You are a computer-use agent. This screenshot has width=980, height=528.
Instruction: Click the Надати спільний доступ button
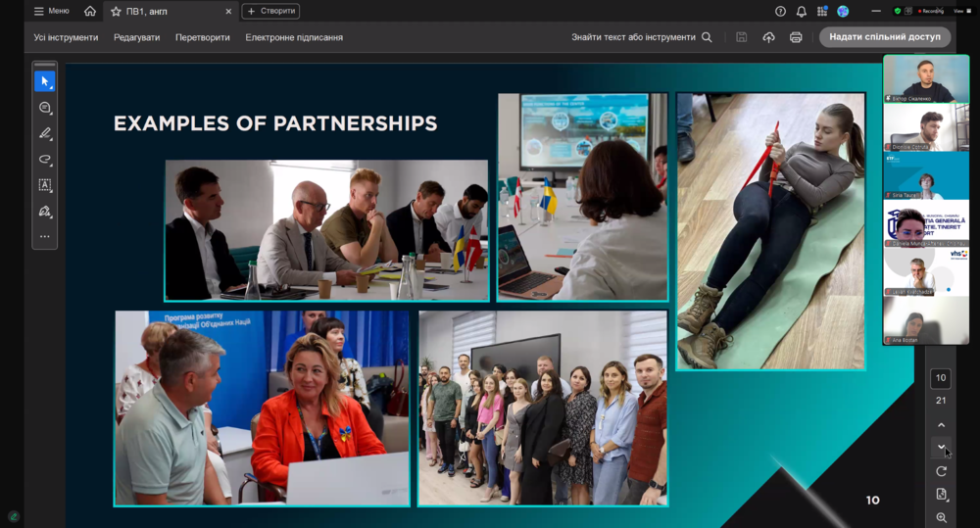pyautogui.click(x=884, y=37)
